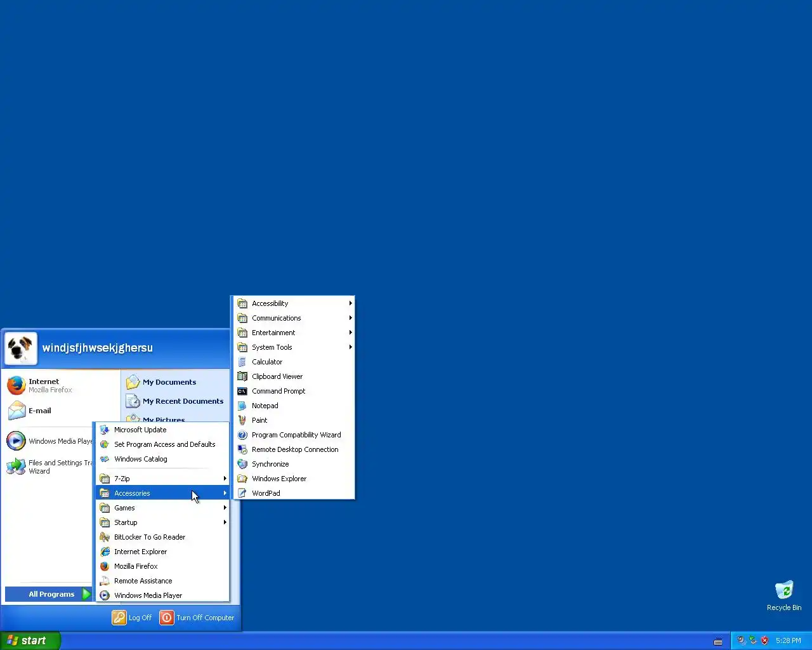Image resolution: width=812 pixels, height=650 pixels.
Task: Click the red security shield tray icon
Action: 764,640
